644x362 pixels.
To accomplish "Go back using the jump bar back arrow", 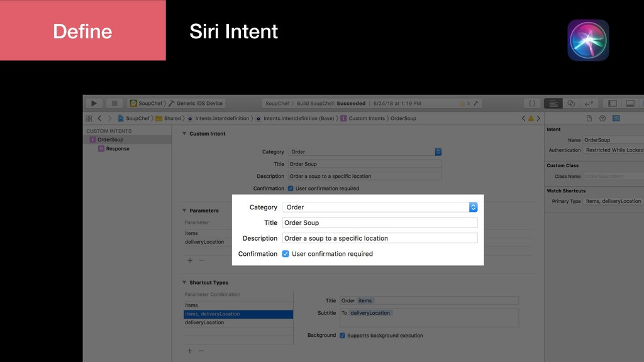I will (99, 118).
